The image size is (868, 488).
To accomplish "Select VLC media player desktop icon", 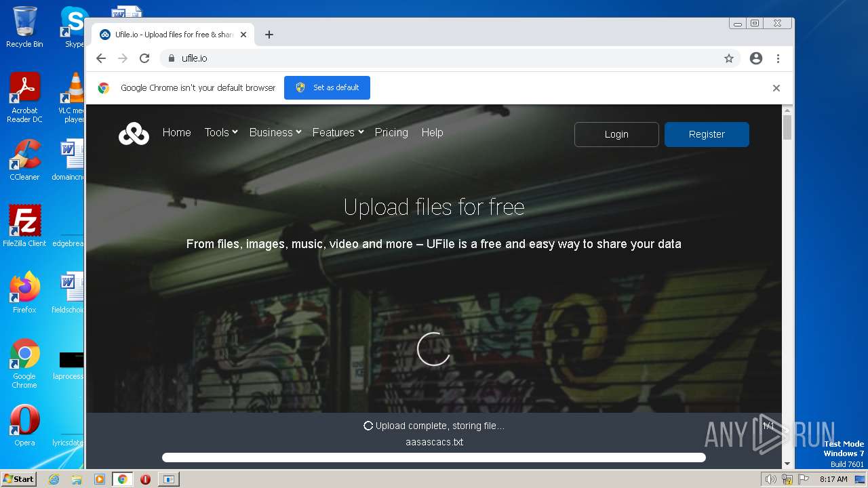I will point(71,98).
